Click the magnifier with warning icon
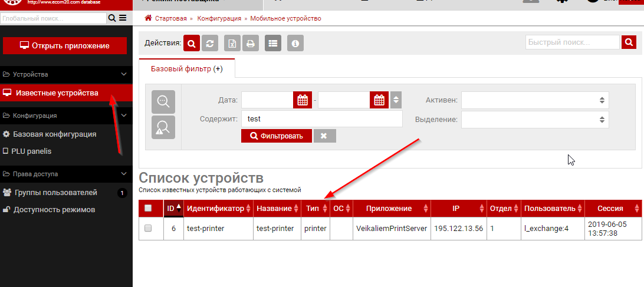Screen dimensions: 644x287 (x=163, y=127)
